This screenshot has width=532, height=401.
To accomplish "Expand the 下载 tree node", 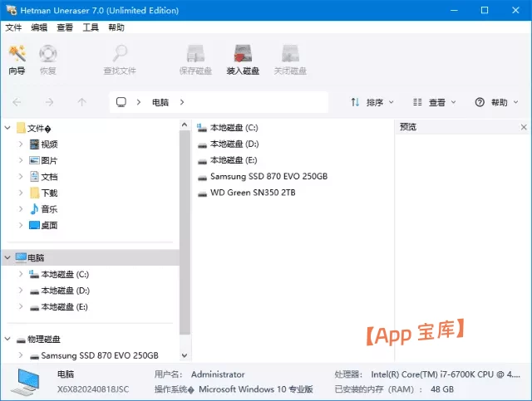I will point(21,193).
